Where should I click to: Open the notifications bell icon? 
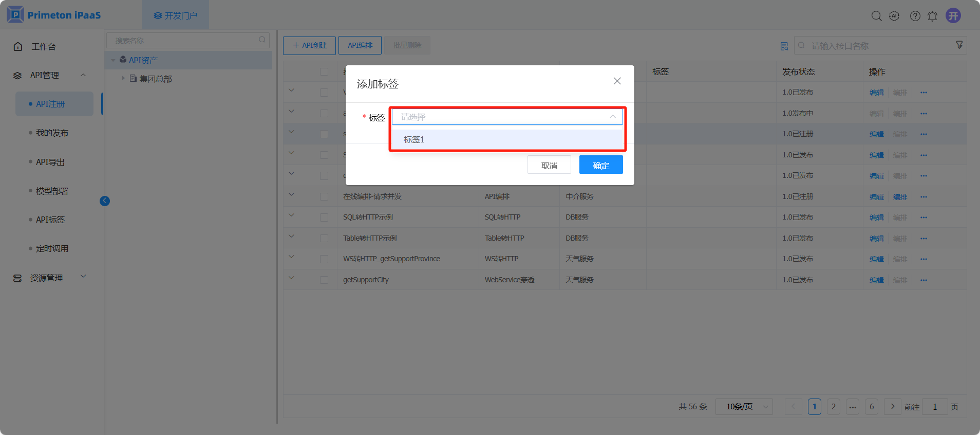tap(932, 16)
